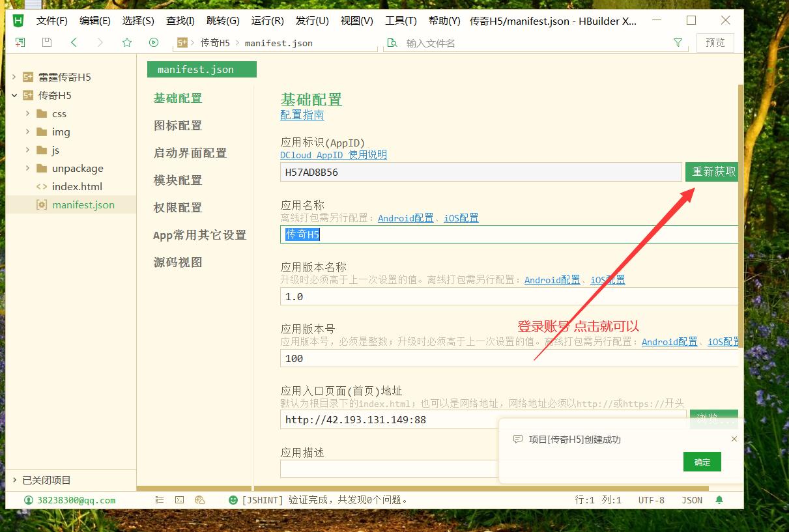Viewport: 789px width, 532px height.
Task: Open index.html in the project tree
Action: click(x=77, y=186)
